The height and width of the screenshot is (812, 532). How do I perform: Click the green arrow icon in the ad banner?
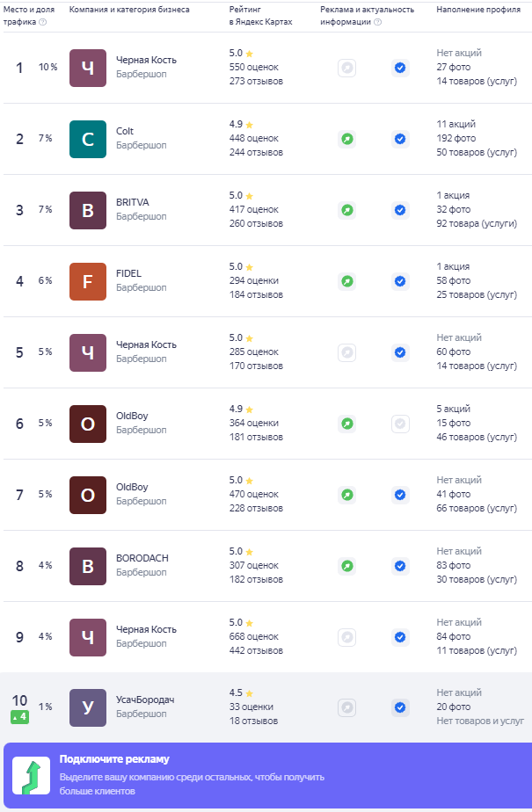31,776
